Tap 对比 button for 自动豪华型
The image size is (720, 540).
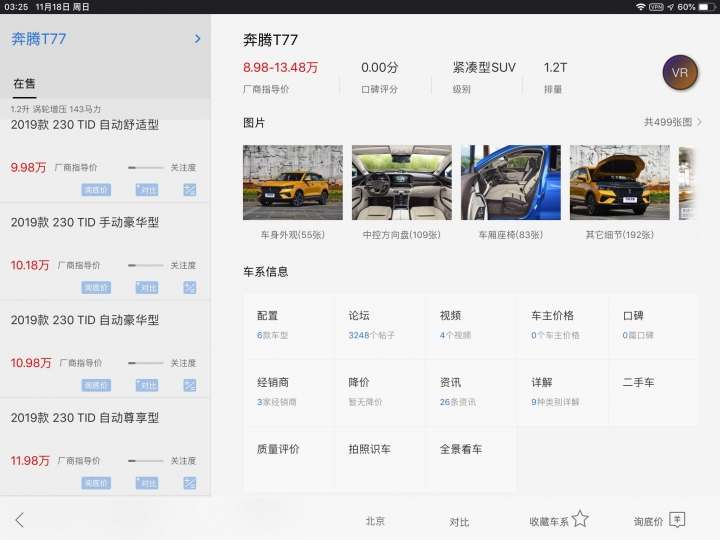[x=147, y=385]
